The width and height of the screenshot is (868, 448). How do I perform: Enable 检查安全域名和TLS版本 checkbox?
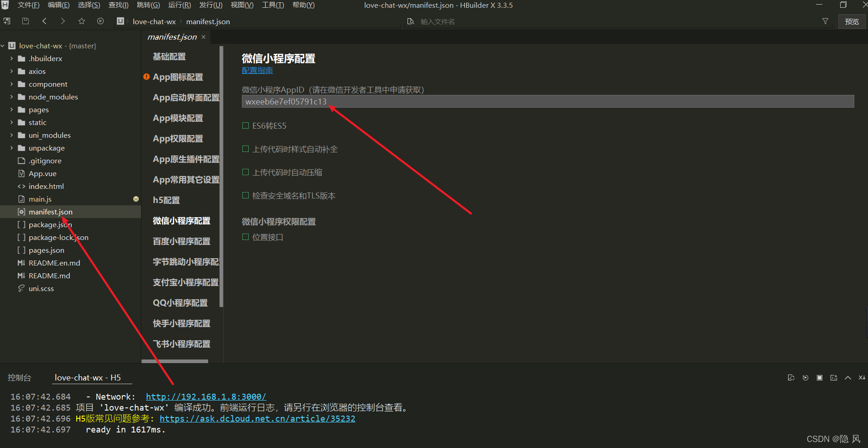coord(246,195)
